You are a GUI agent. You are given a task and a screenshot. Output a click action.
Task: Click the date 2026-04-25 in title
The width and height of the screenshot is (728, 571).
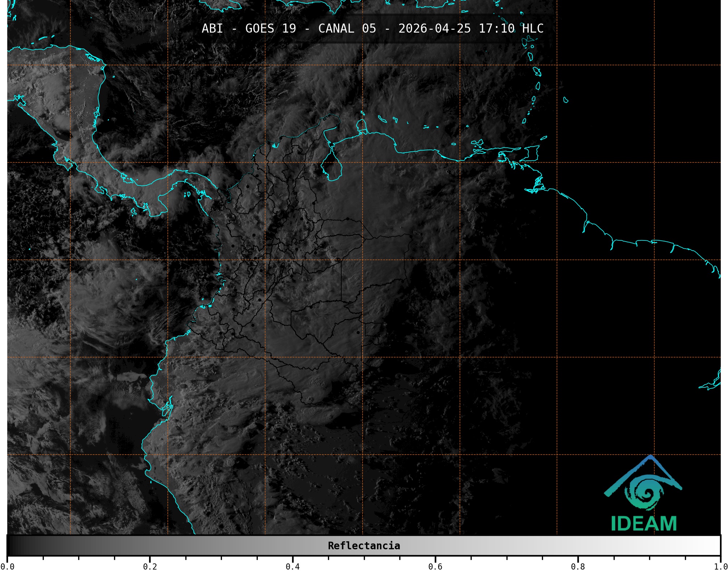434,28
